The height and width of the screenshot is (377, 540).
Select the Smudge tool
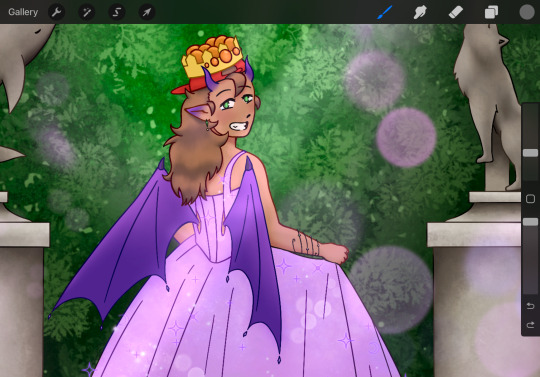coord(420,12)
